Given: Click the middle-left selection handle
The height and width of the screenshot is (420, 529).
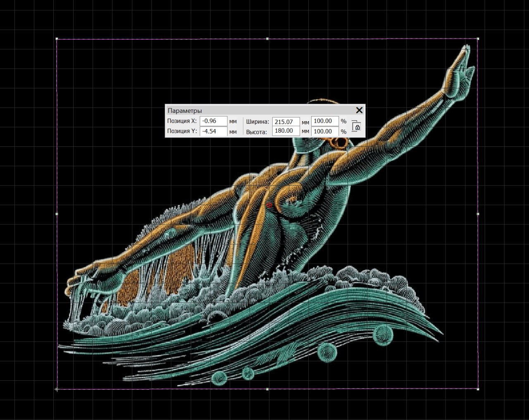Looking at the screenshot, I should click(x=57, y=214).
